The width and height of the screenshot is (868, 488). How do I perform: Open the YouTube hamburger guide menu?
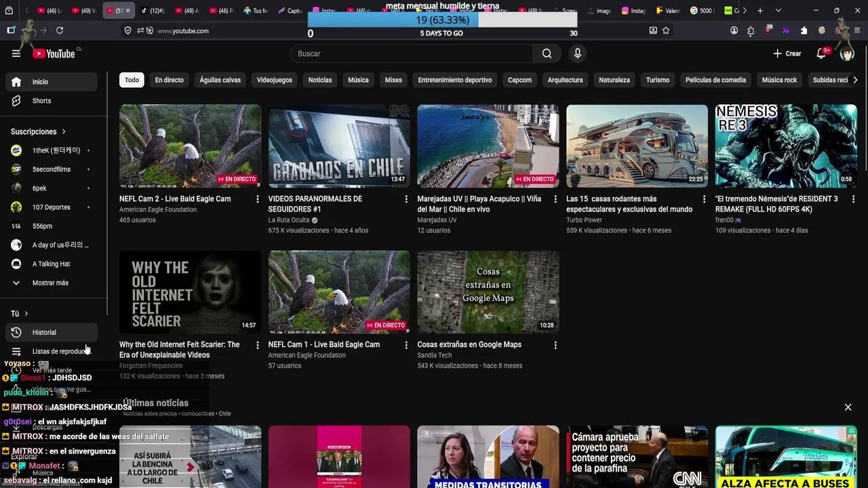[16, 54]
